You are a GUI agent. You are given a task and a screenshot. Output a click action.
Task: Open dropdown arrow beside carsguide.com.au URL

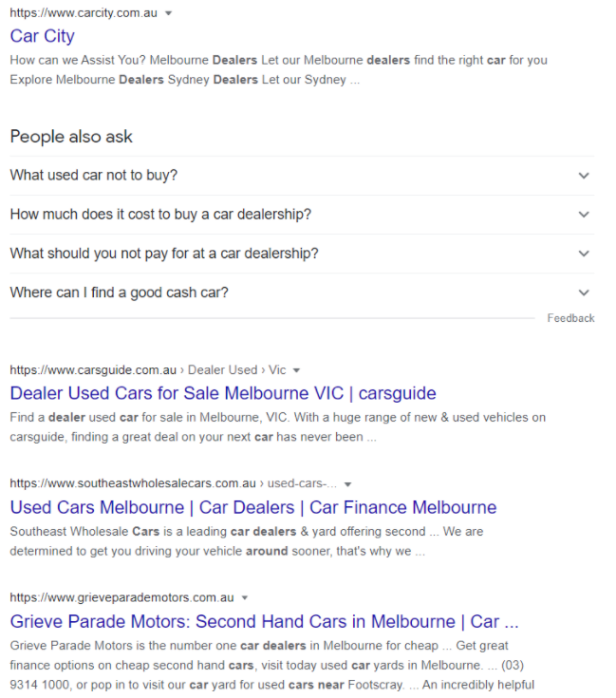point(296,369)
